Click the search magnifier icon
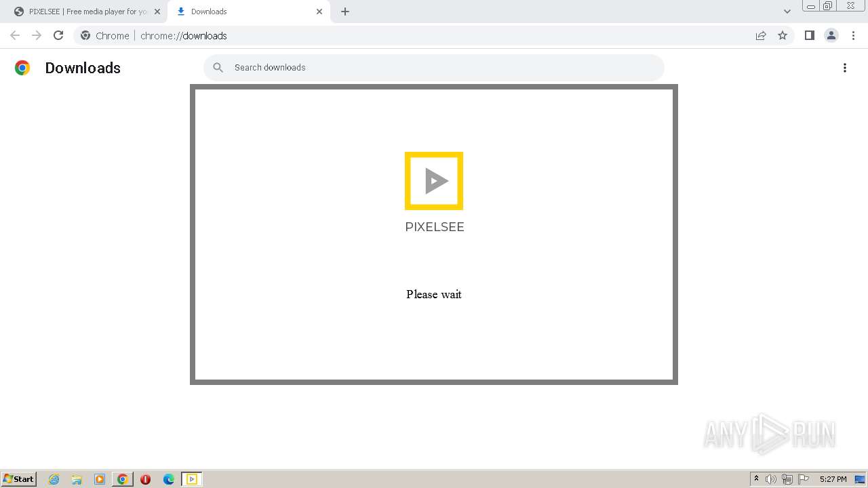868x488 pixels. click(218, 67)
